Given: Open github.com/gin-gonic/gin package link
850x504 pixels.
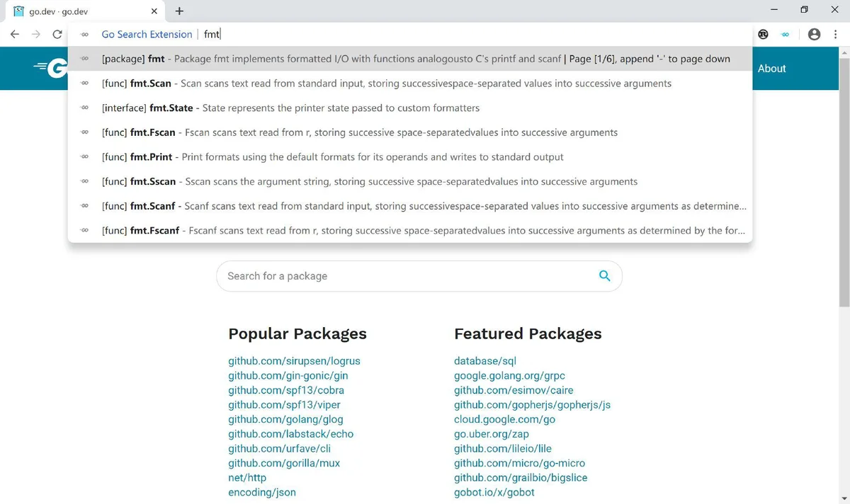Looking at the screenshot, I should 288,375.
